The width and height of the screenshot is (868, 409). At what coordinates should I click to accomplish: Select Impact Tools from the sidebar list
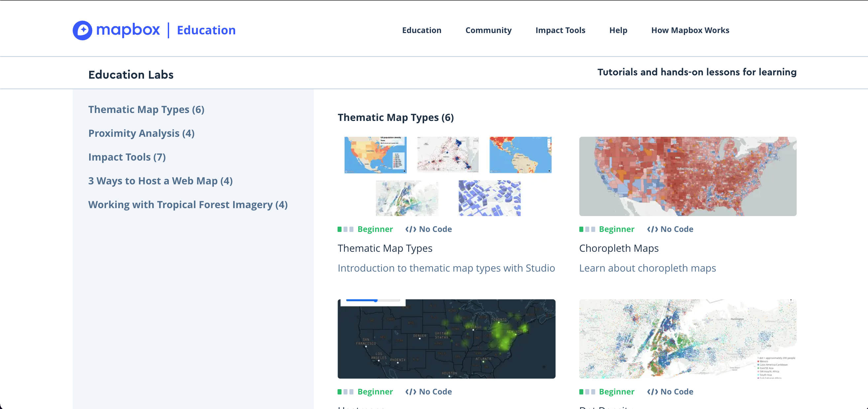click(127, 157)
